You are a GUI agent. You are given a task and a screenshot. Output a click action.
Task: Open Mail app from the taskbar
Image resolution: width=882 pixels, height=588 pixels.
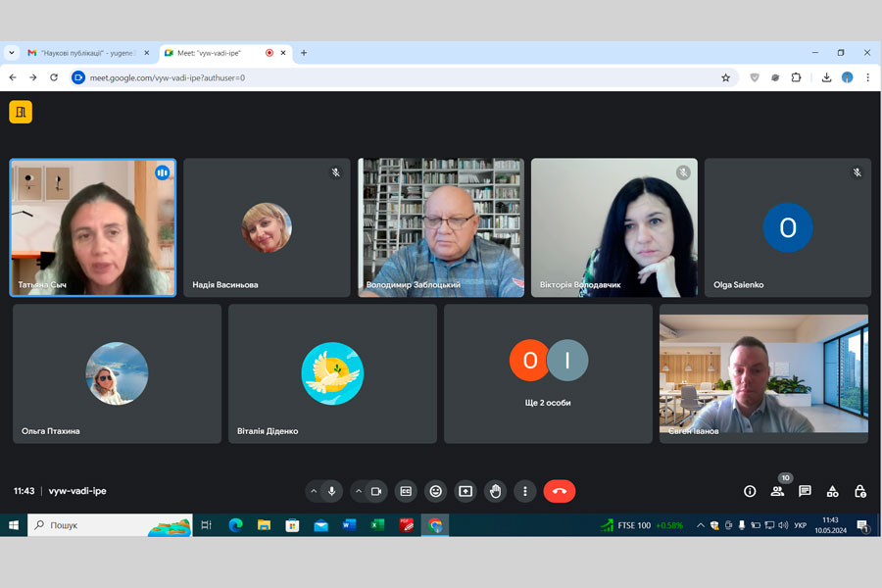point(320,525)
